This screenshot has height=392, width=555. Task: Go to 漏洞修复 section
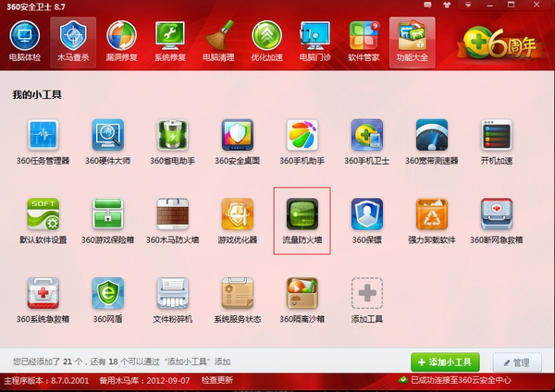point(121,41)
